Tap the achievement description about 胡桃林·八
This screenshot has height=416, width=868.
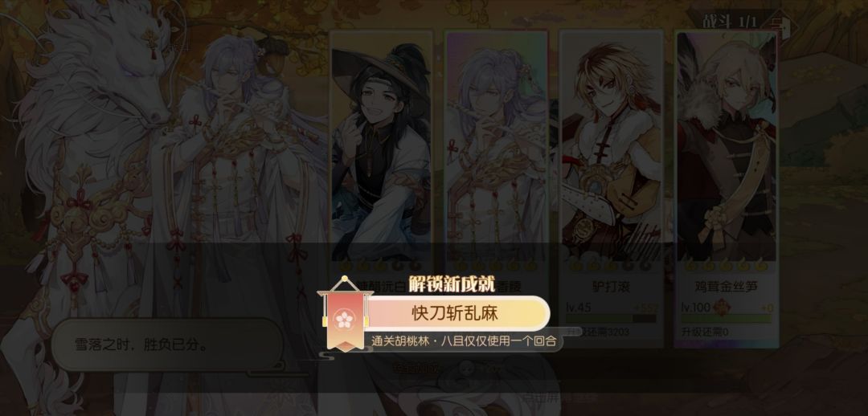coord(464,341)
